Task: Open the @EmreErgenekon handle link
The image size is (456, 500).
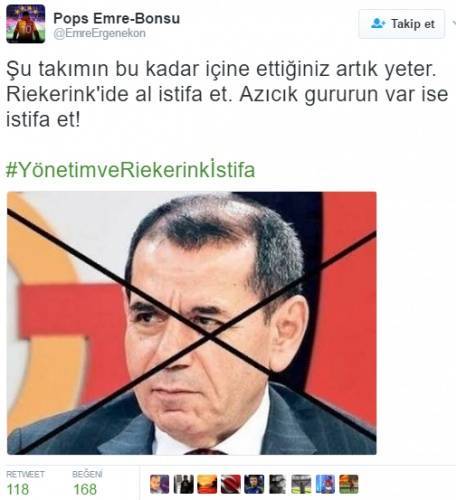Action: pyautogui.click(x=99, y=33)
